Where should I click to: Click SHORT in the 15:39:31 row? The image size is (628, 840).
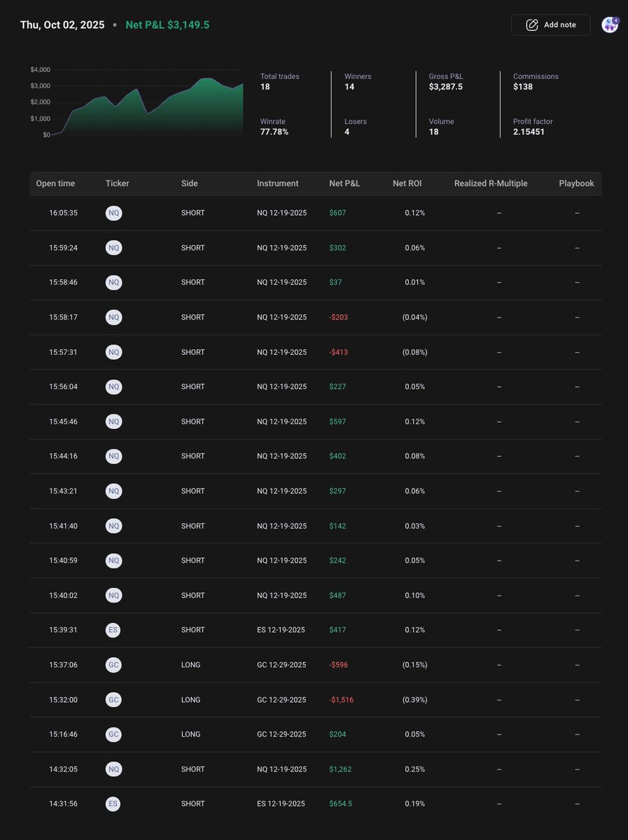193,630
